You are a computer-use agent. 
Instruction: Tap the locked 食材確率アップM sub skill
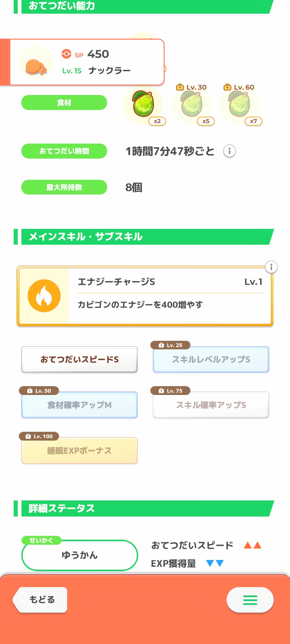click(x=79, y=405)
